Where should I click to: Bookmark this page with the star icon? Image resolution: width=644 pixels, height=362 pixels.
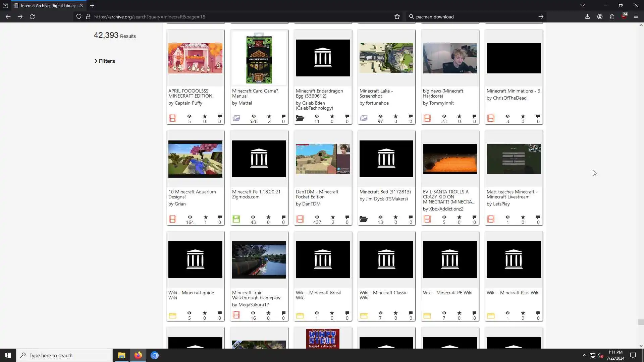pos(397,17)
